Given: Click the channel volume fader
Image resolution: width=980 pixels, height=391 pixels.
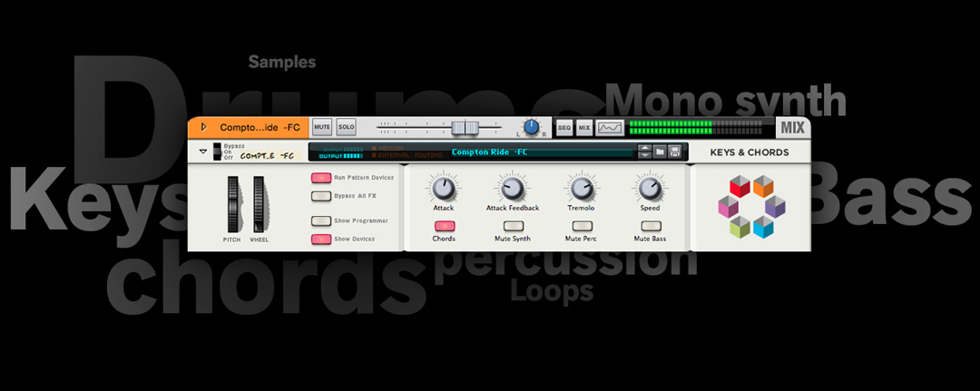Looking at the screenshot, I should pyautogui.click(x=465, y=128).
